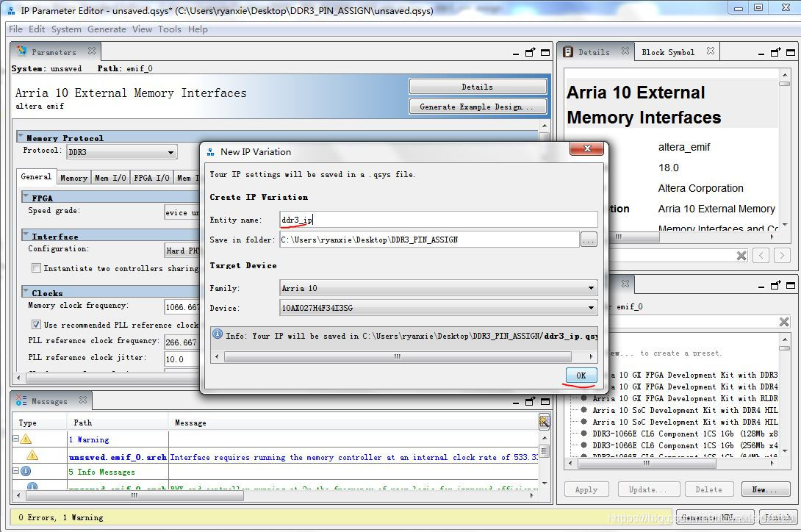Collapse the Clocks section

[26, 291]
